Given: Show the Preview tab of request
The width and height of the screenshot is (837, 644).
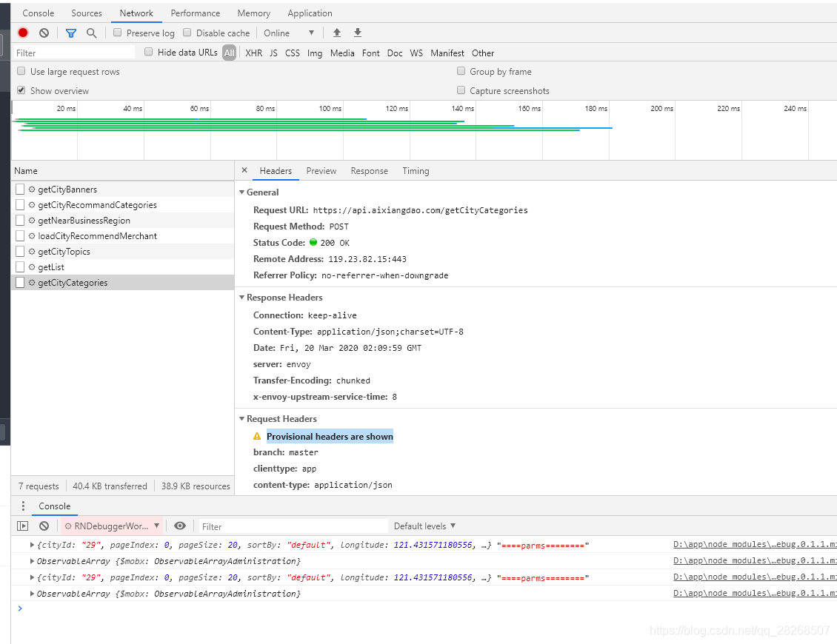Looking at the screenshot, I should (321, 171).
